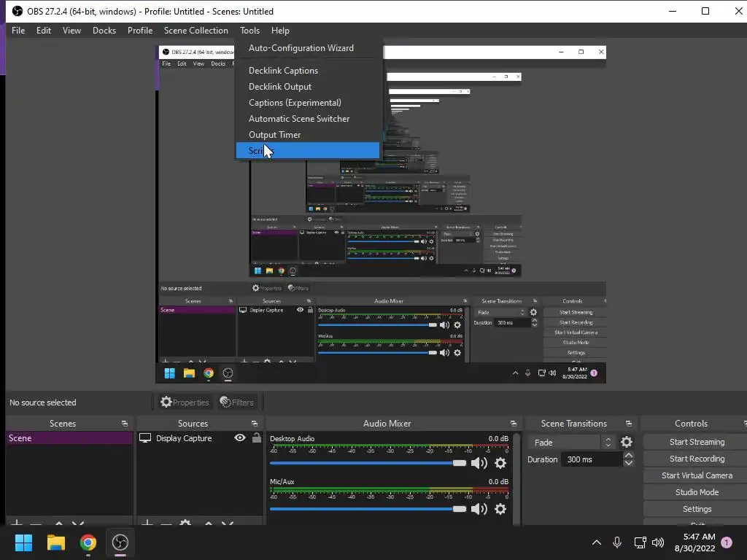Open Settings from Controls
Screen dimensions: 747x560
coord(697,508)
